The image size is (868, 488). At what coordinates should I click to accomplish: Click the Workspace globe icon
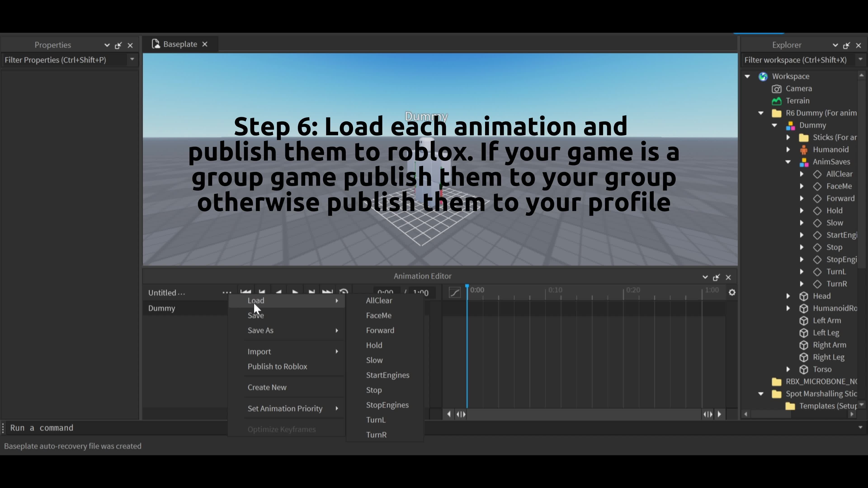coord(763,76)
